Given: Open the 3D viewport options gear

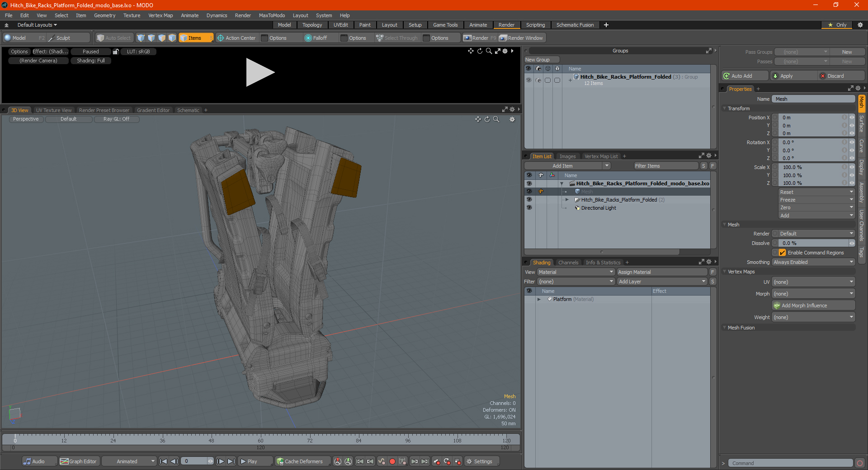Looking at the screenshot, I should [512, 119].
